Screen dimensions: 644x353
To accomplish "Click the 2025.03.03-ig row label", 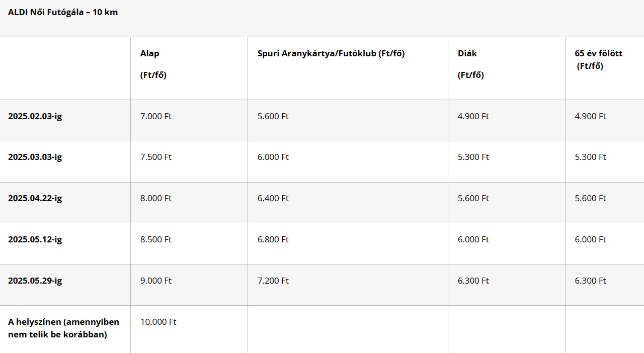I will [x=35, y=157].
